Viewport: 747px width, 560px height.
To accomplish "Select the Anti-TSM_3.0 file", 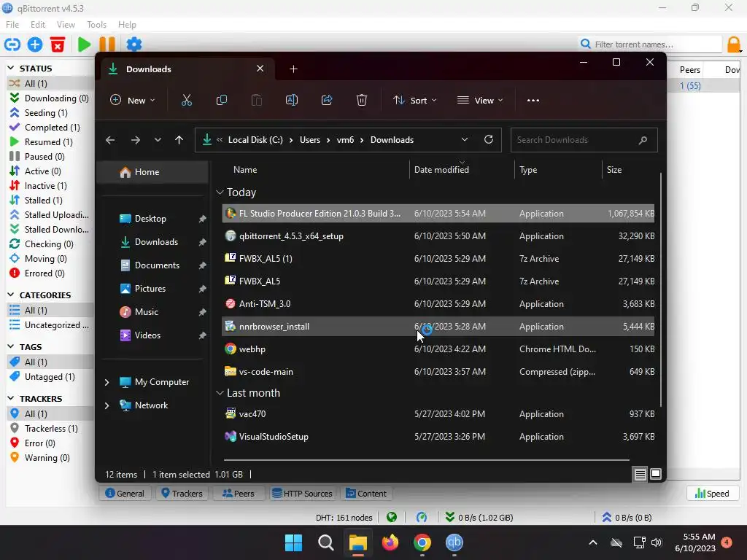I will coord(438,304).
